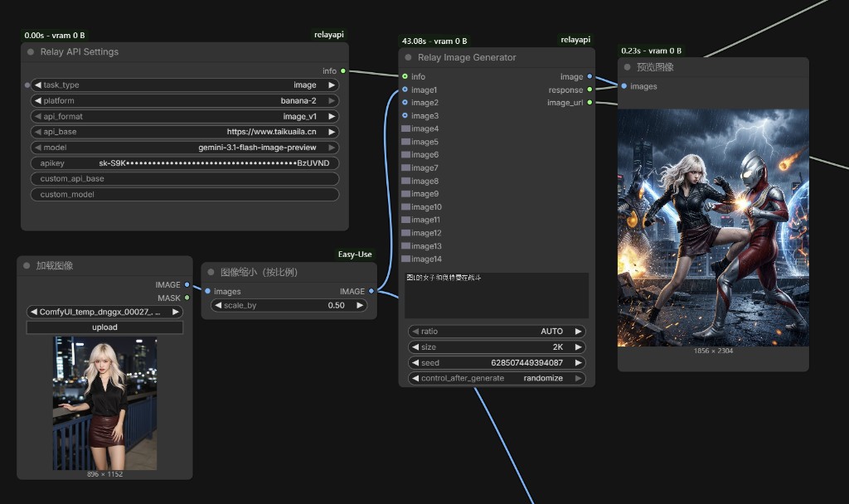Collapse the Relay Image Generator node dot
Screen dimensions: 849x504
409,57
